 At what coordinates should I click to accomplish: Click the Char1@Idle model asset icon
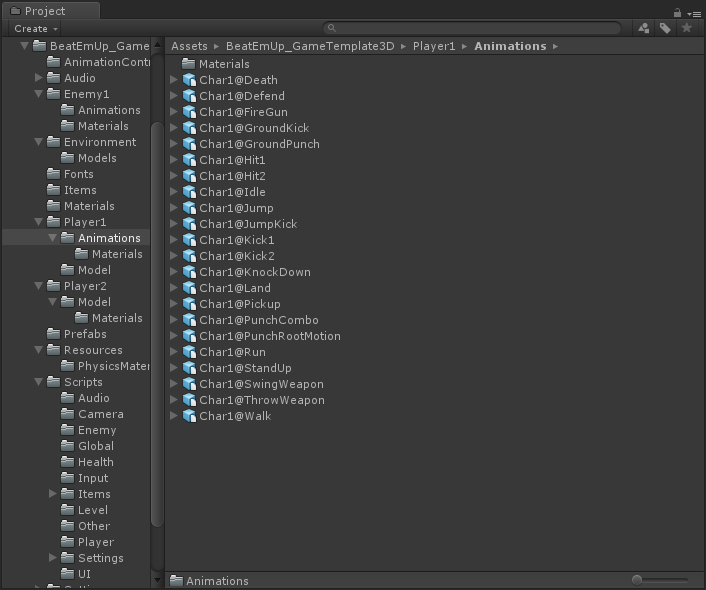coord(189,192)
